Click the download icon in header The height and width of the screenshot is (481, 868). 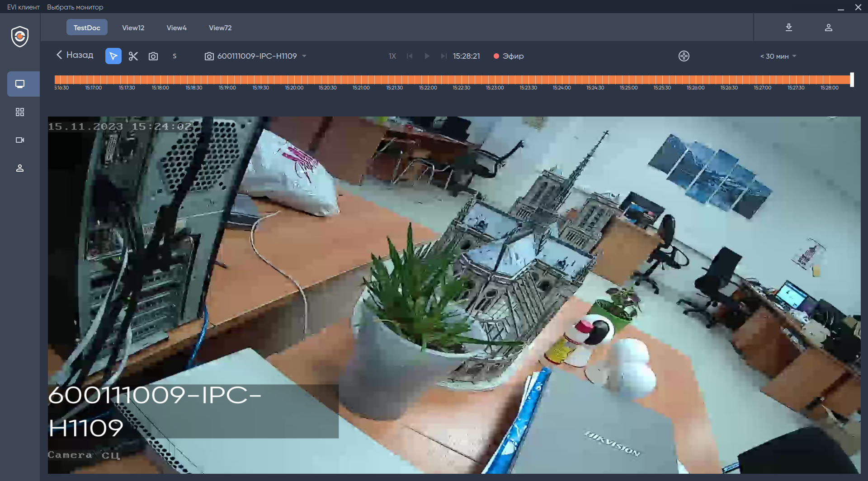pyautogui.click(x=789, y=28)
